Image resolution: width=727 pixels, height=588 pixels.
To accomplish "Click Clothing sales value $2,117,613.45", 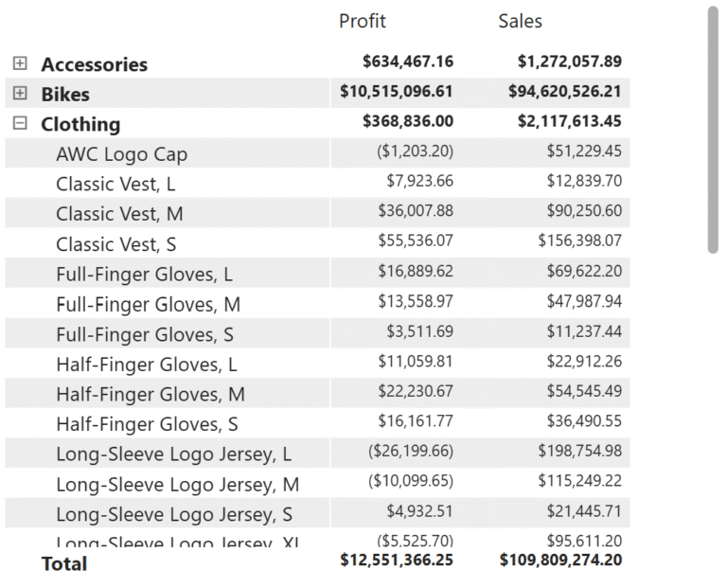I will [x=560, y=121].
